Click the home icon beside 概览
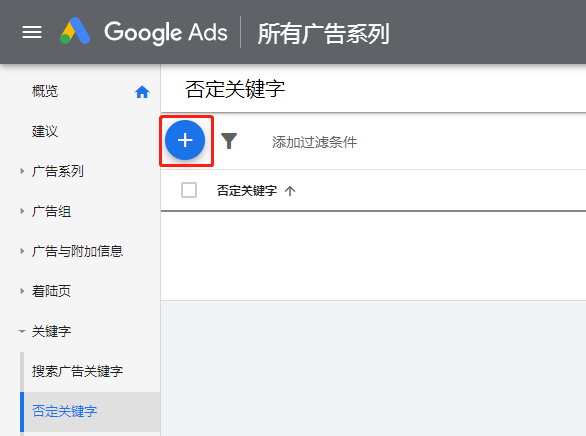 142,92
